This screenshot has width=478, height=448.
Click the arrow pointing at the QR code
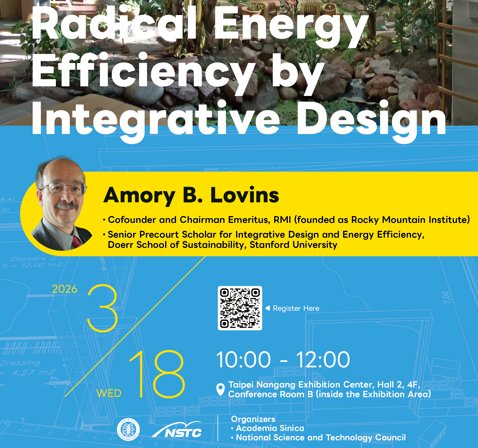[268, 308]
